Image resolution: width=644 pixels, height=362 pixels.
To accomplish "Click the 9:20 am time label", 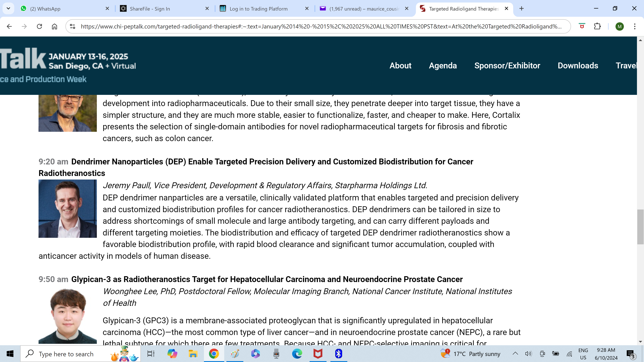I will click(53, 162).
